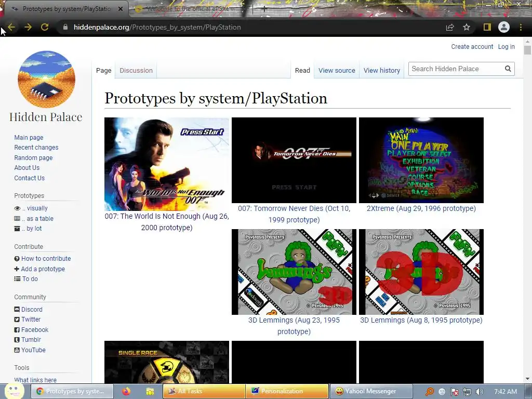Screen dimensions: 532x399
Task: Open a new browser tab
Action: pos(264,9)
